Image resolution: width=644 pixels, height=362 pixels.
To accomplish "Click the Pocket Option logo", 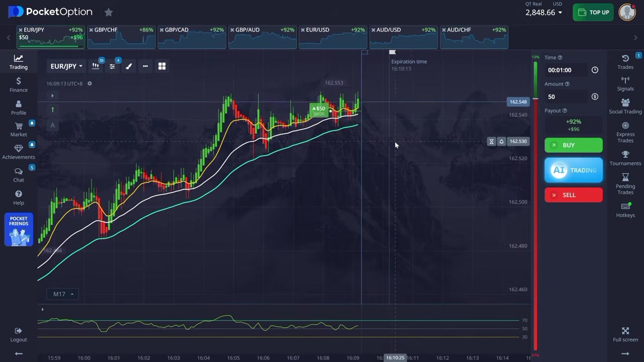I will click(x=50, y=12).
